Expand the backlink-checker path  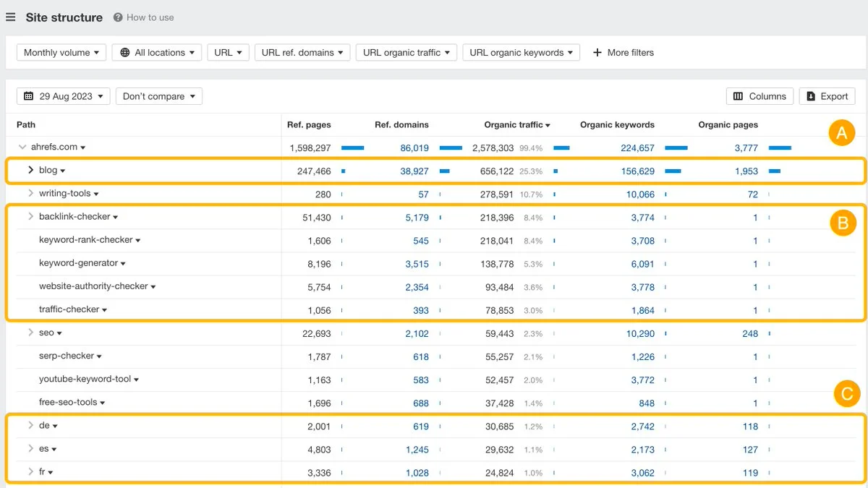pyautogui.click(x=31, y=217)
